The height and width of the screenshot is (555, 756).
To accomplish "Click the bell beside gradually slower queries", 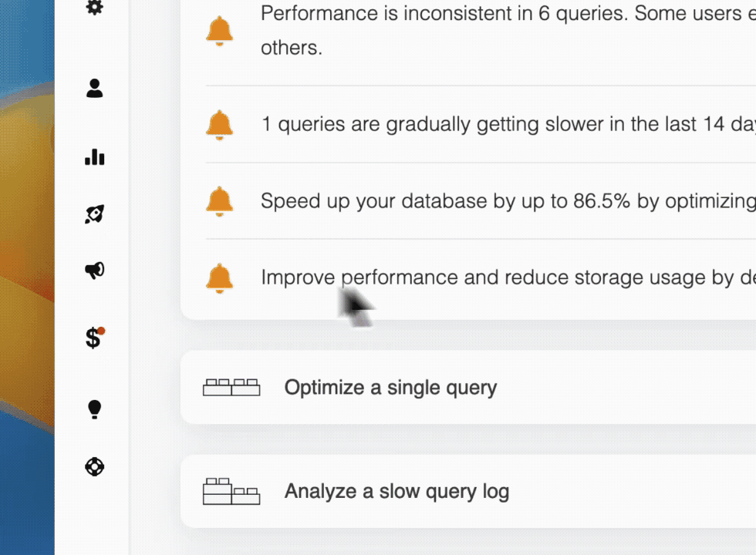I will (x=219, y=125).
